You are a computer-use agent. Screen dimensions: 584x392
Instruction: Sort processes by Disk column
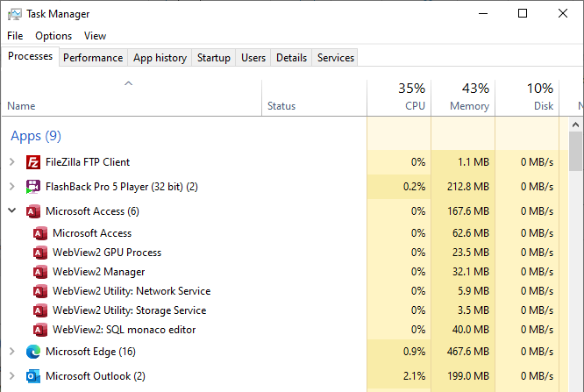(527, 98)
